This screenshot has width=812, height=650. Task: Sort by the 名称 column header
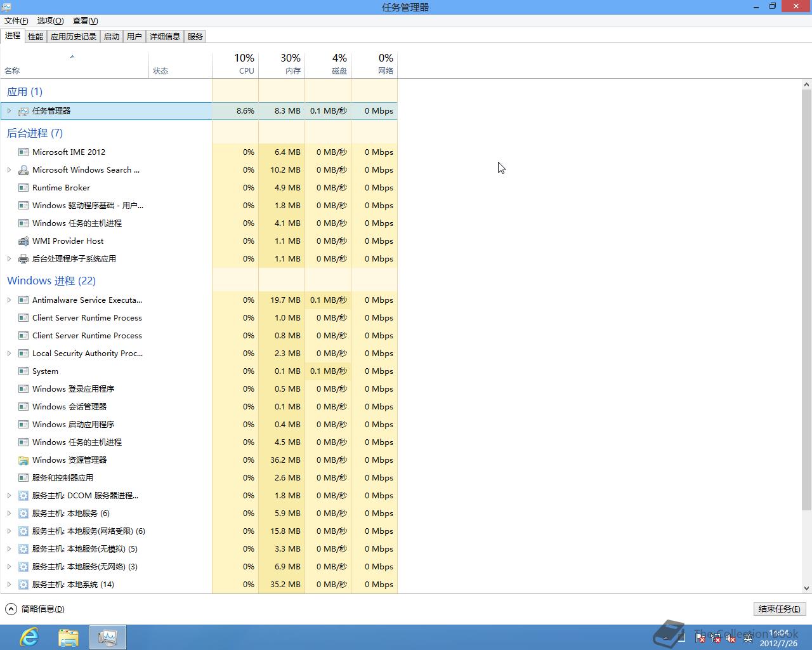tap(74, 64)
